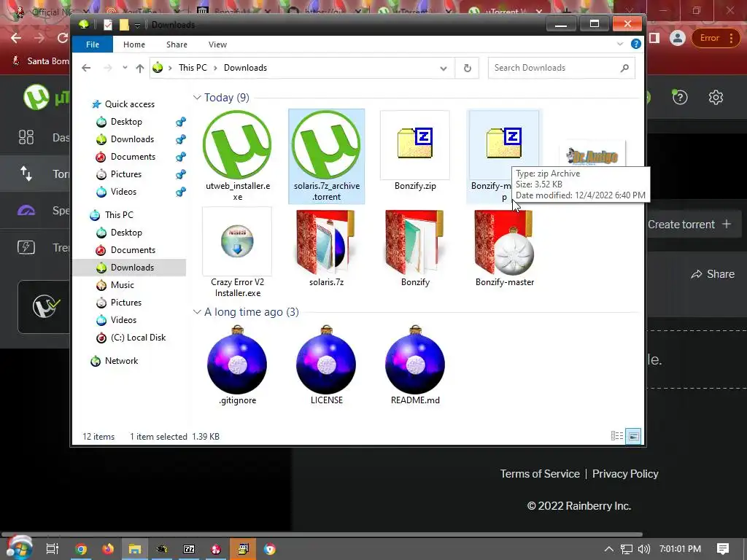The width and height of the screenshot is (747, 560).
Task: Open Music in navigation pane
Action: (x=123, y=285)
